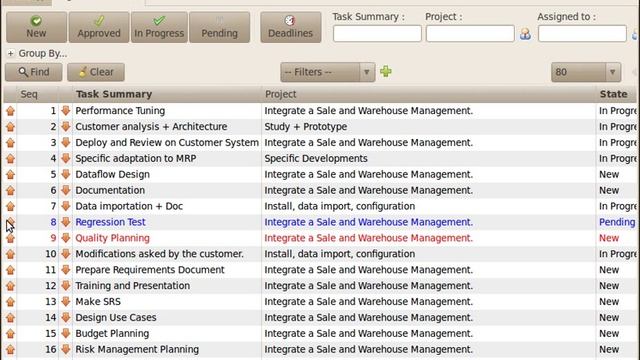
Task: Sort by Seq column header
Action: coord(29,94)
